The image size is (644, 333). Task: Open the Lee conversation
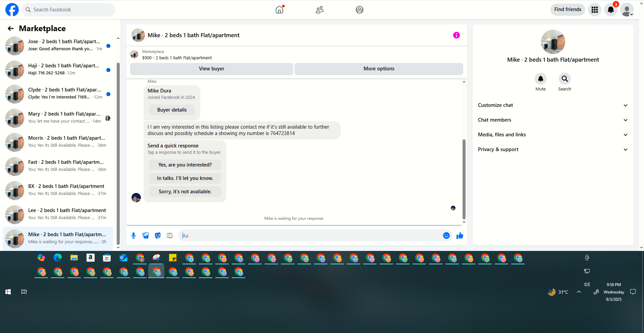click(x=58, y=214)
